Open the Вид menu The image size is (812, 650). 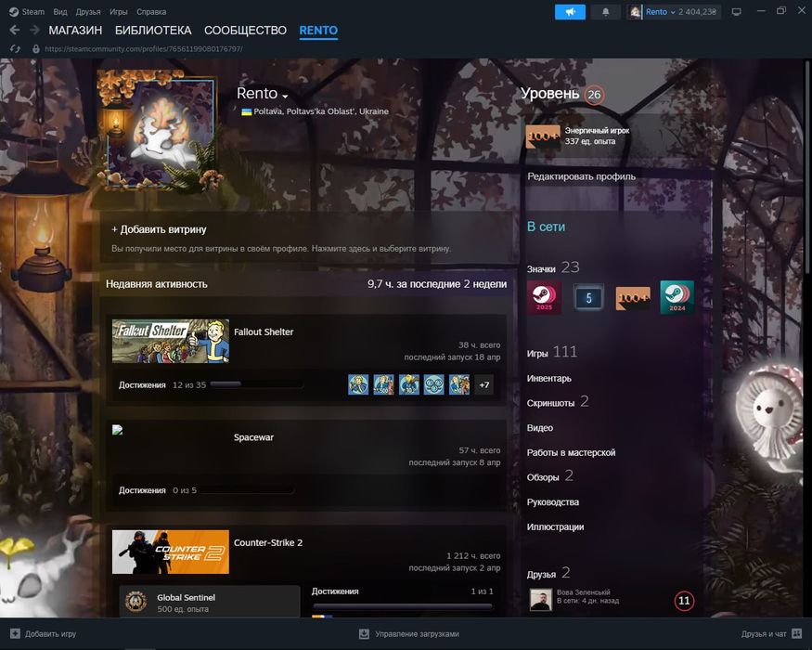[x=60, y=12]
